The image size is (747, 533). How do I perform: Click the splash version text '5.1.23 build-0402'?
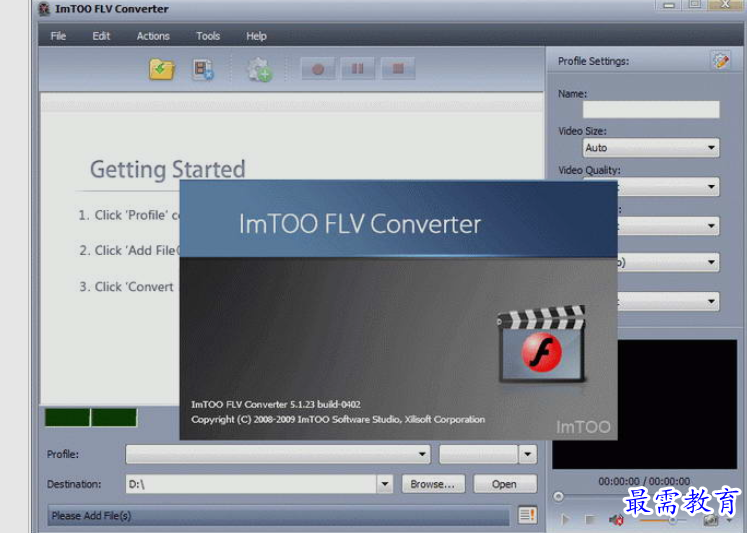coord(325,404)
